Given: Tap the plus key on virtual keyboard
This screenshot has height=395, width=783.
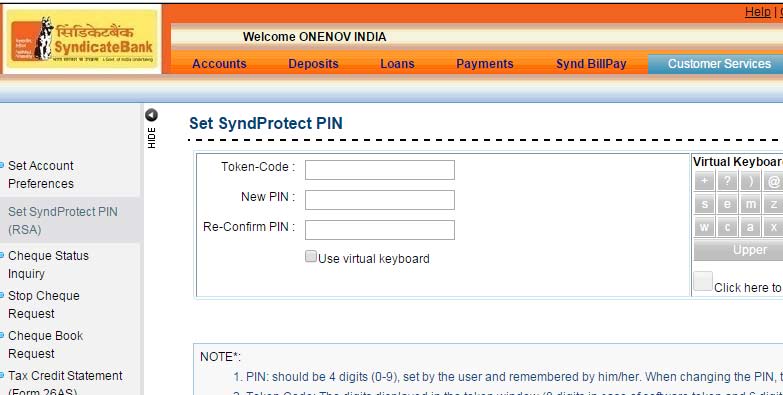Looking at the screenshot, I should point(704,181).
